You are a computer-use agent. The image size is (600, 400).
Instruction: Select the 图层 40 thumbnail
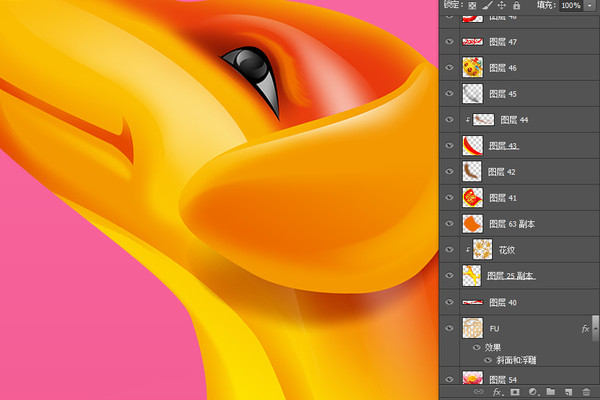(472, 302)
